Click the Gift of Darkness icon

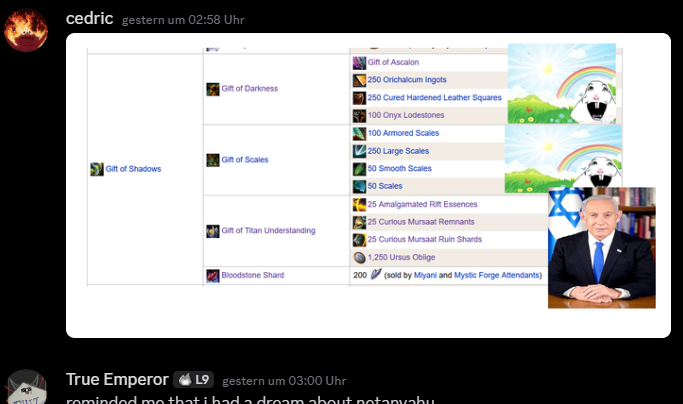pyautogui.click(x=213, y=89)
